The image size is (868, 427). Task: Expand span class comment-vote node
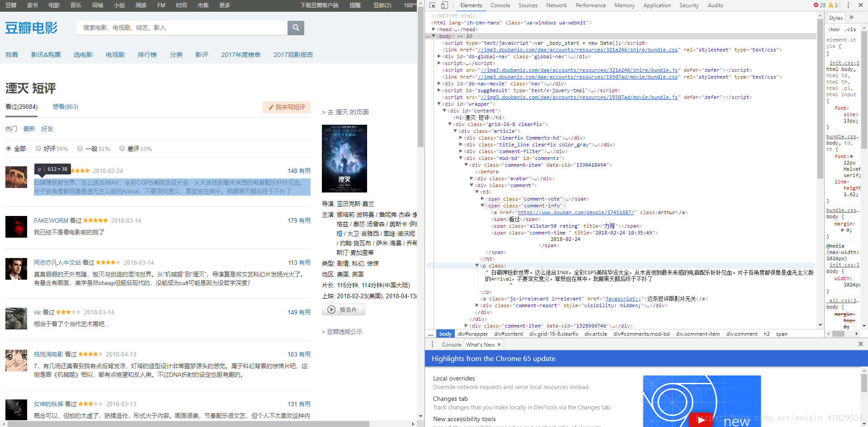pyautogui.click(x=482, y=199)
